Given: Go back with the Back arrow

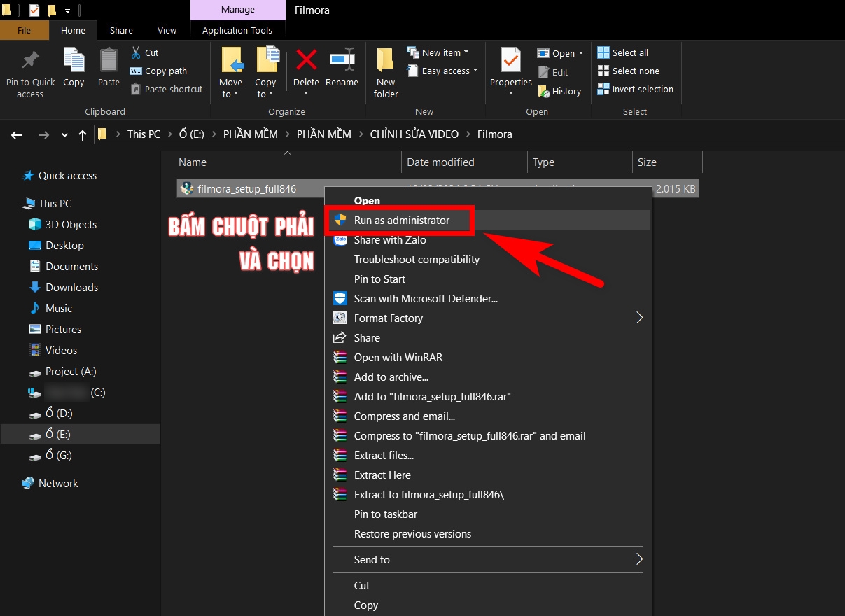Looking at the screenshot, I should click(x=17, y=134).
